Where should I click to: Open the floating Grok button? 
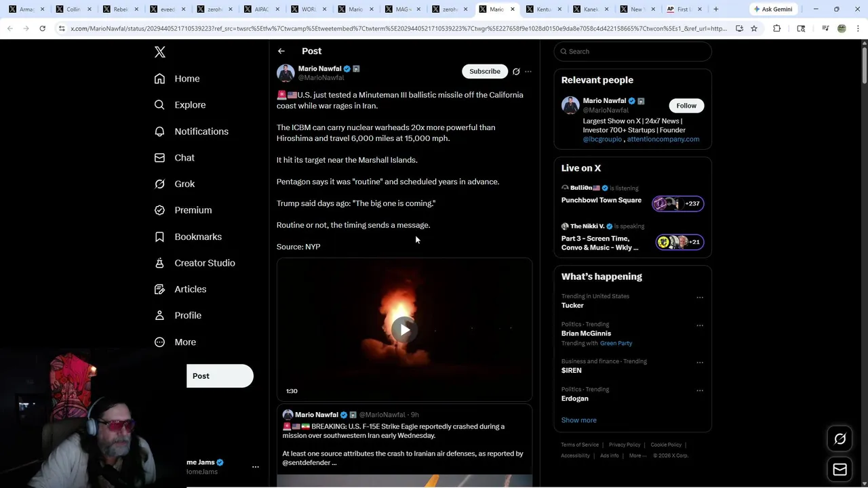[x=840, y=439]
